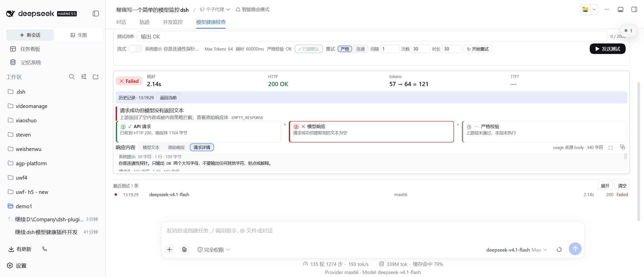The width and height of the screenshot is (644, 277).
Task: Attach a file with paperclip icon
Action: tap(185, 250)
